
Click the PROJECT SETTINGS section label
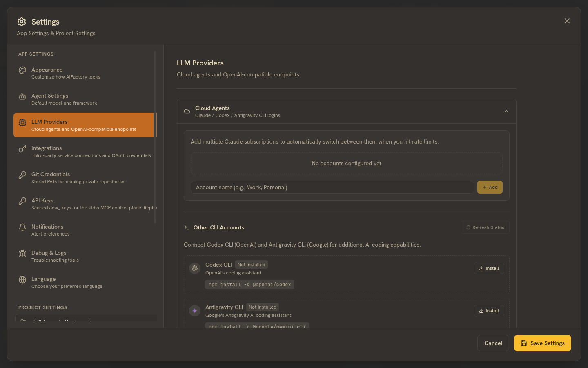(42, 307)
